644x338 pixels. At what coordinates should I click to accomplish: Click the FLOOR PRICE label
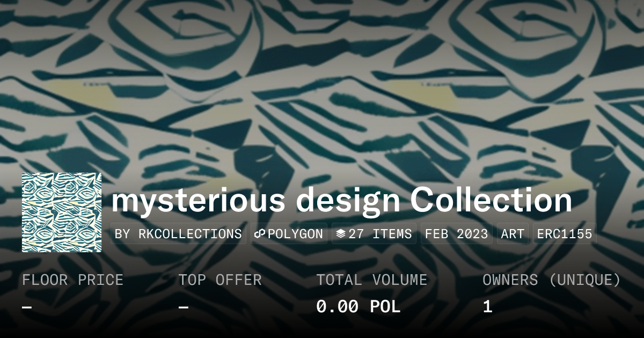[72, 280]
